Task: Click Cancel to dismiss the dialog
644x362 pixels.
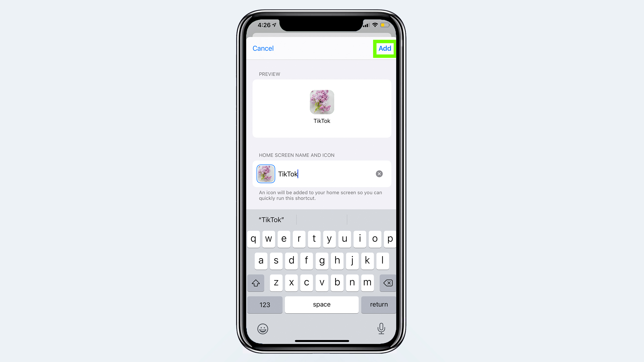Action: click(263, 48)
